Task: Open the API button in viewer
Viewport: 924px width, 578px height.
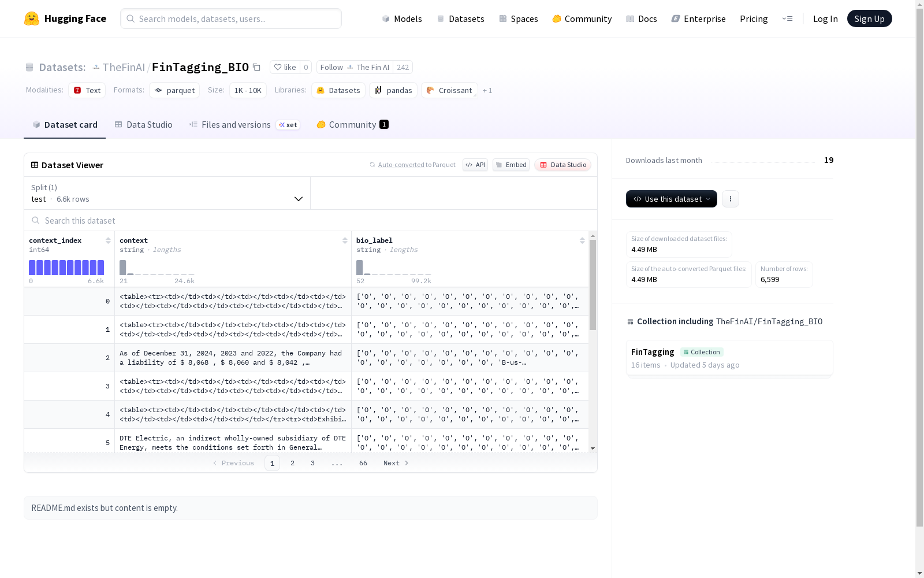Action: [x=475, y=165]
